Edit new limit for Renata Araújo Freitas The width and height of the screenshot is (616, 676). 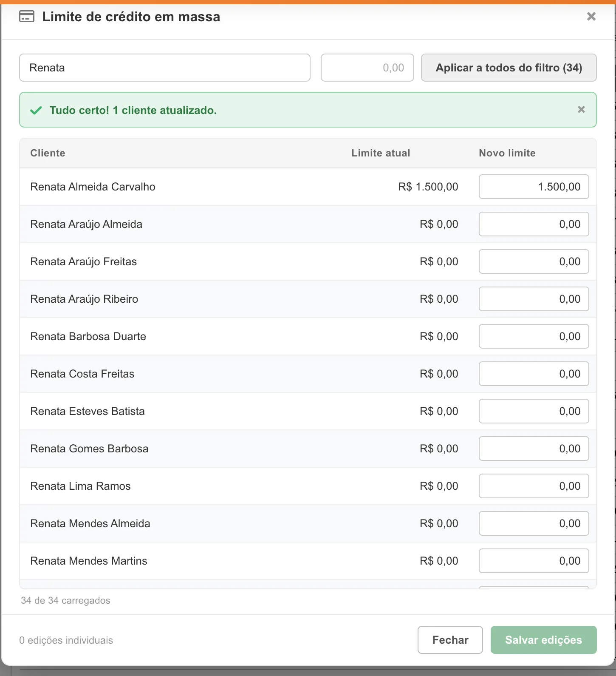(x=534, y=261)
